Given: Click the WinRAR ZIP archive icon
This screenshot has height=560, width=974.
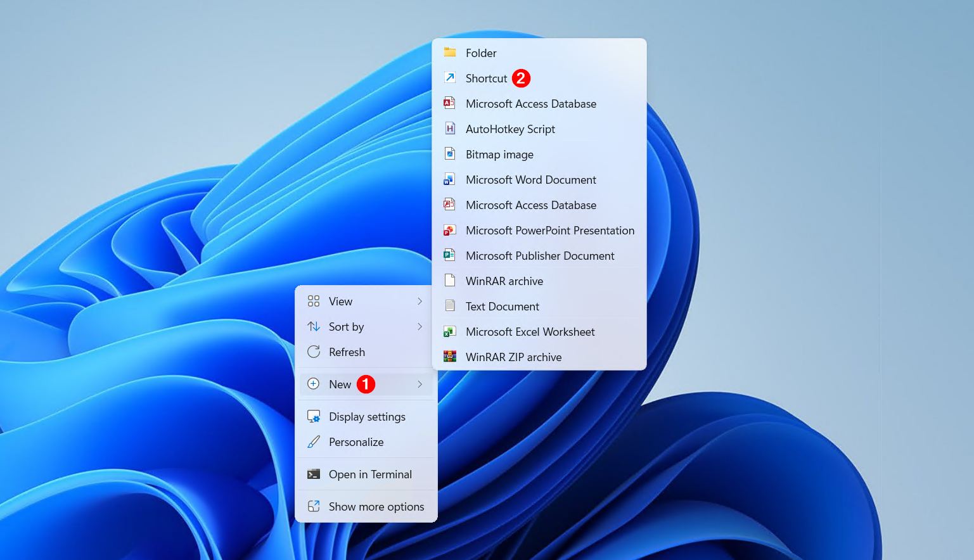Looking at the screenshot, I should [x=450, y=357].
